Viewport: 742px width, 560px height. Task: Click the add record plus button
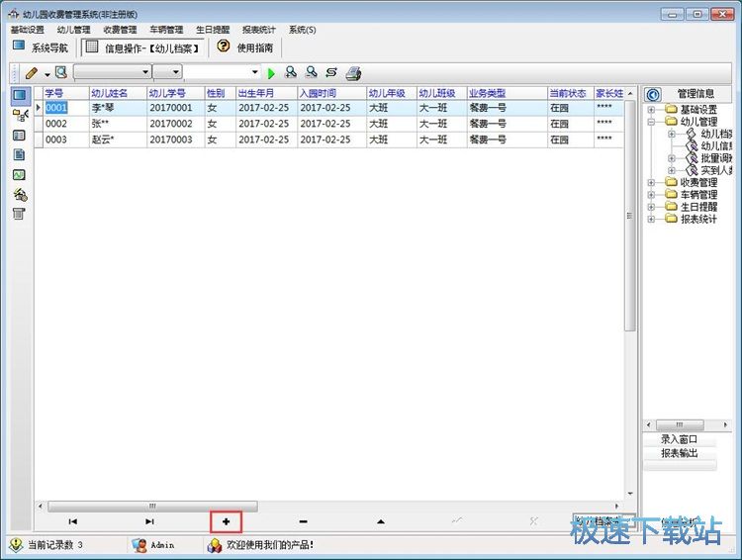click(226, 520)
